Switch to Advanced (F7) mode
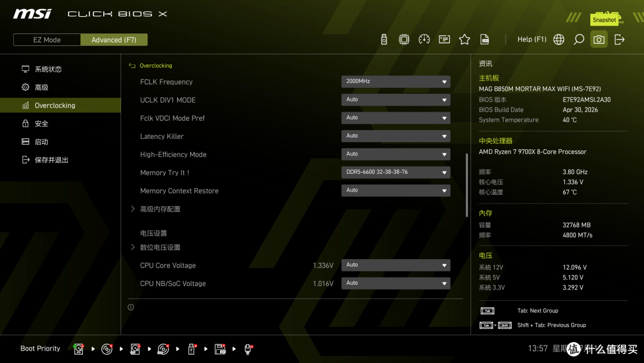 (x=114, y=40)
